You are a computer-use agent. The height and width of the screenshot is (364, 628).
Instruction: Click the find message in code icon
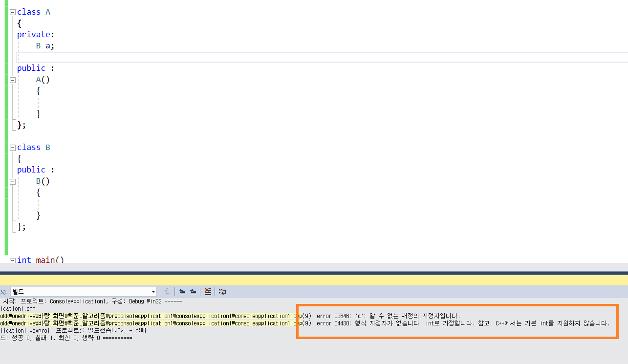168,292
